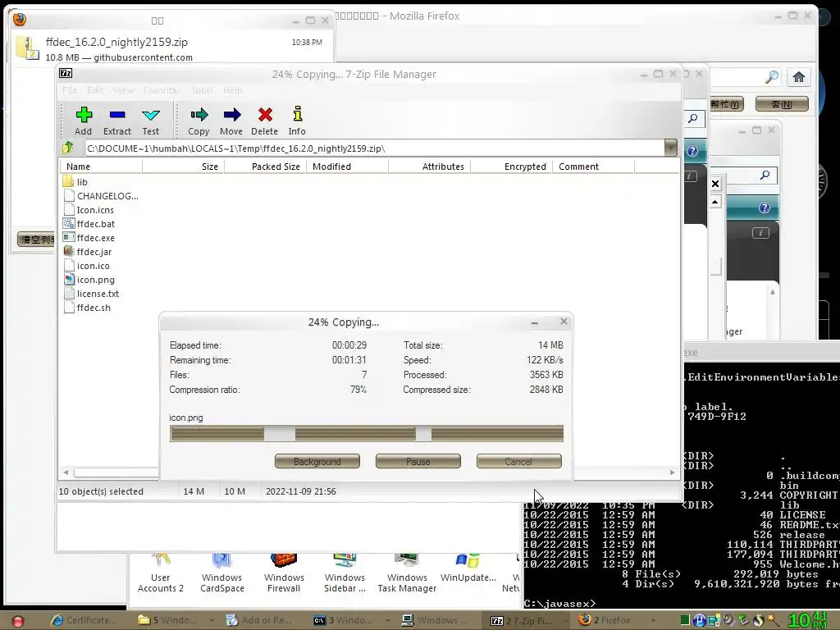The image size is (840, 630).
Task: Cancel the copying operation
Action: click(518, 461)
